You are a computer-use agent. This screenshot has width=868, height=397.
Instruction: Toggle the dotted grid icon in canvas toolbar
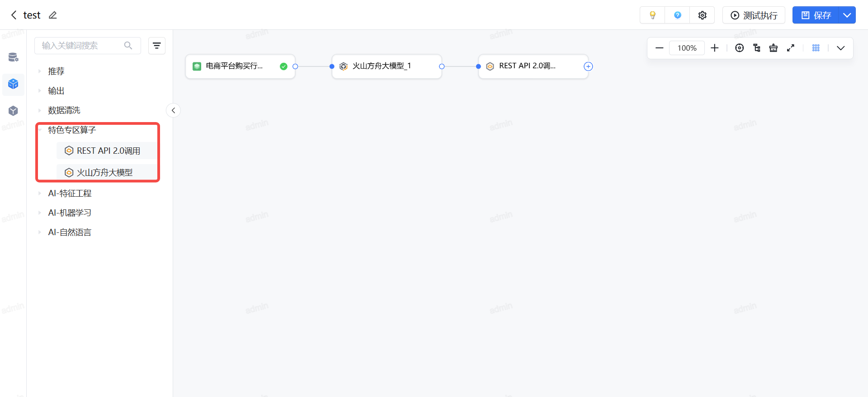pos(816,48)
